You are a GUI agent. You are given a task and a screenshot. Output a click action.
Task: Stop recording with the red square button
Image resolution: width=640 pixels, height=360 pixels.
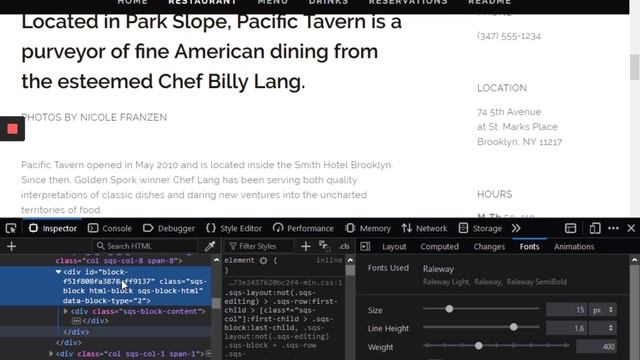pyautogui.click(x=12, y=129)
